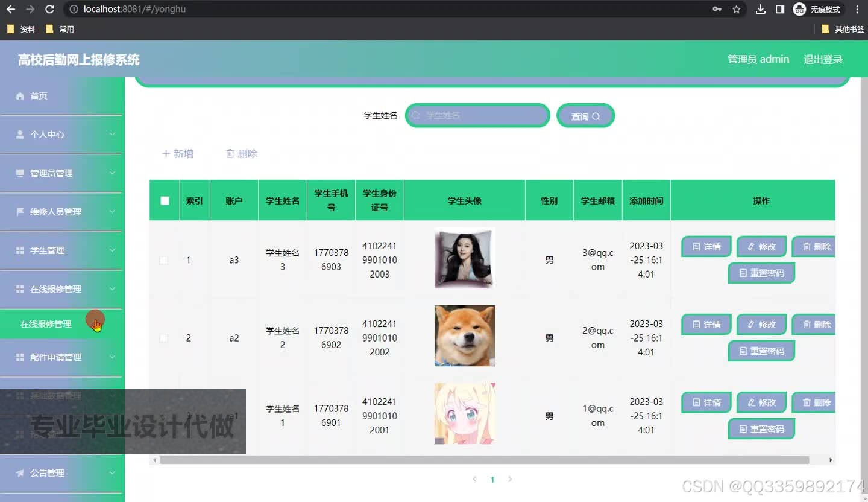Expand the 配件申请管理 sidebar menu
868x502 pixels.
click(61, 357)
